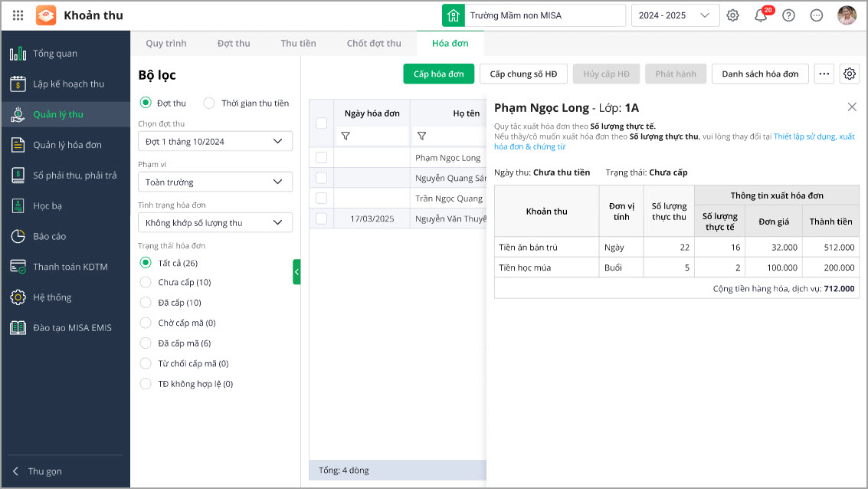This screenshot has height=489, width=868.
Task: Open the school year 2024 - 2025 dropdown
Action: 675,15
